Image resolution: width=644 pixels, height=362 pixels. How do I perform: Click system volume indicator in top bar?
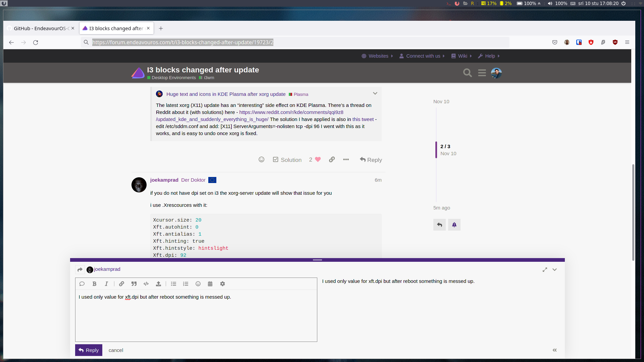click(557, 3)
